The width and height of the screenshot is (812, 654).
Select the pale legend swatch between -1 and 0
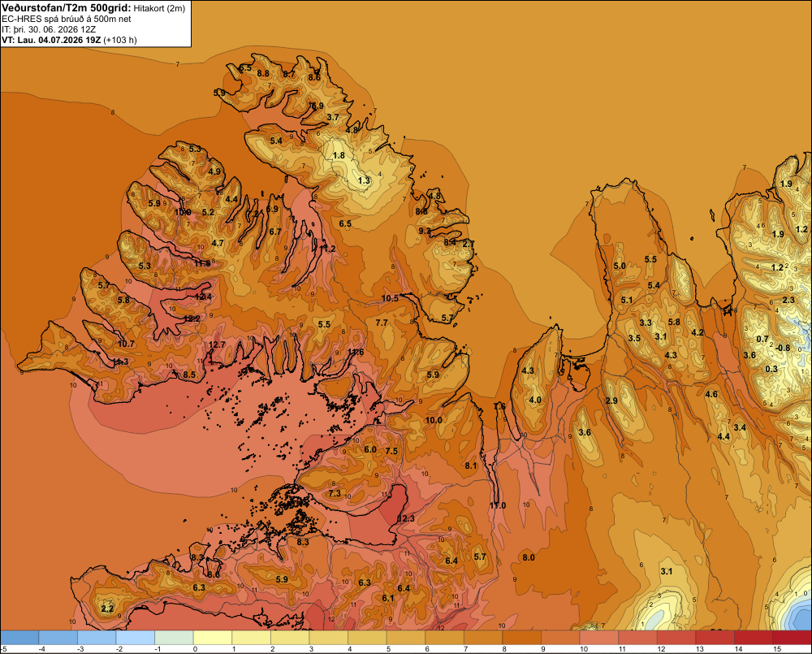(174, 638)
